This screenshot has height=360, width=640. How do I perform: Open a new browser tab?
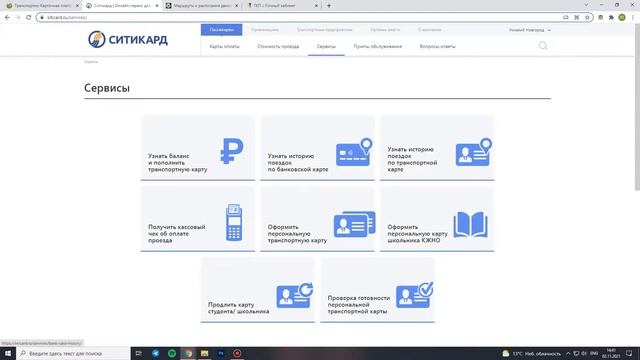329,6
